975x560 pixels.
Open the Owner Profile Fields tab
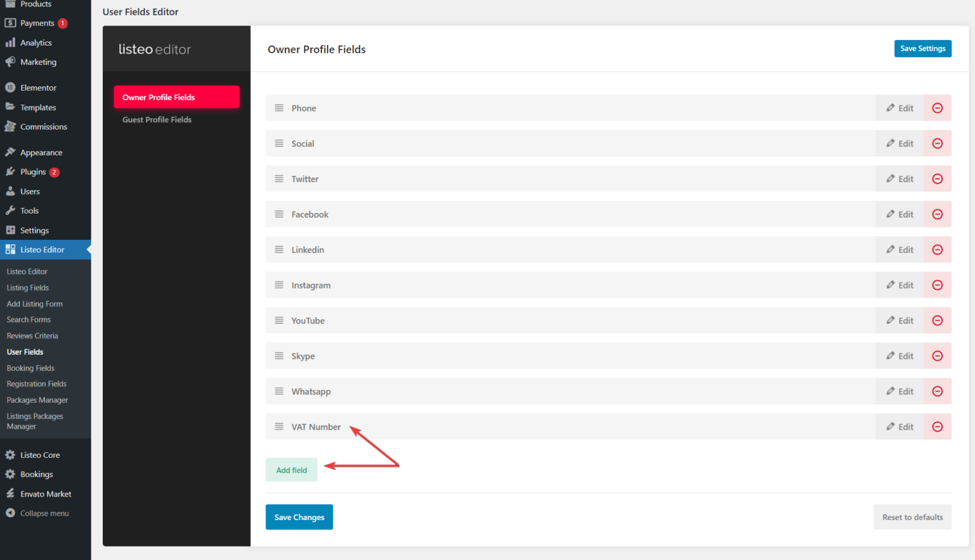click(176, 97)
